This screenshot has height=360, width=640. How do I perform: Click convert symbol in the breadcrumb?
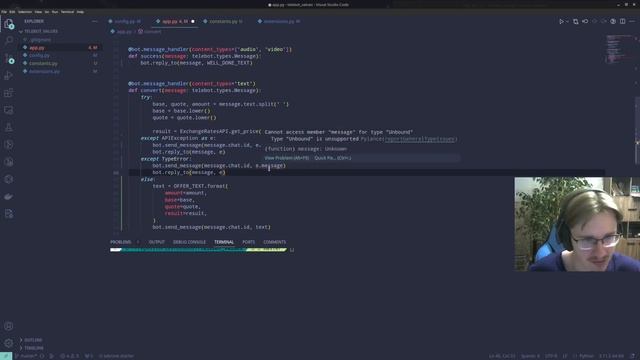click(x=152, y=31)
